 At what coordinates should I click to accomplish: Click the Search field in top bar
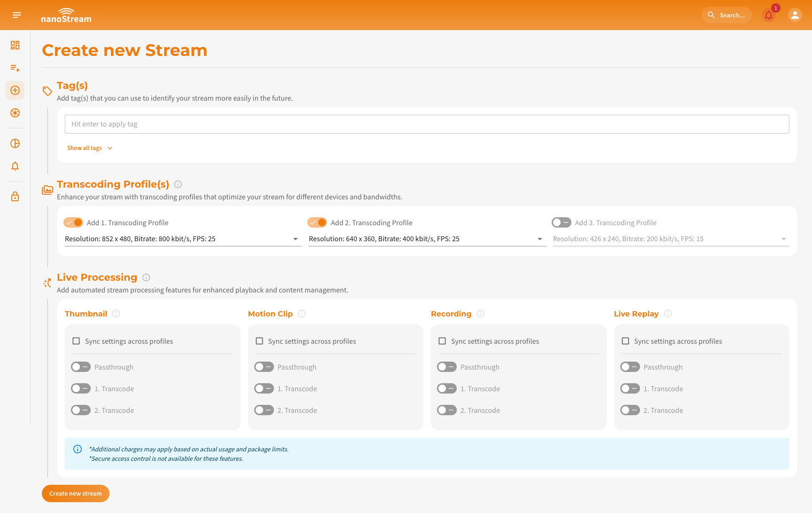click(726, 15)
